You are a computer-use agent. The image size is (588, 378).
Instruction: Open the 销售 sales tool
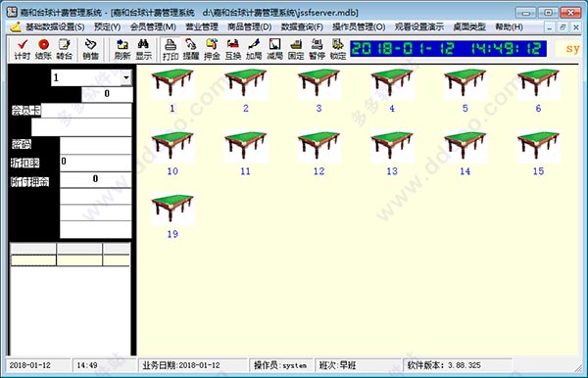point(90,49)
